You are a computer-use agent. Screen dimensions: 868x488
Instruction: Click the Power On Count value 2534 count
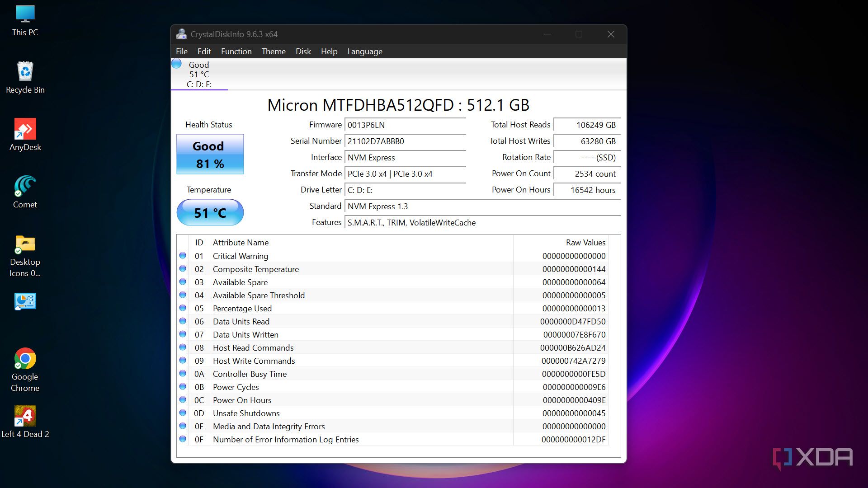click(587, 174)
